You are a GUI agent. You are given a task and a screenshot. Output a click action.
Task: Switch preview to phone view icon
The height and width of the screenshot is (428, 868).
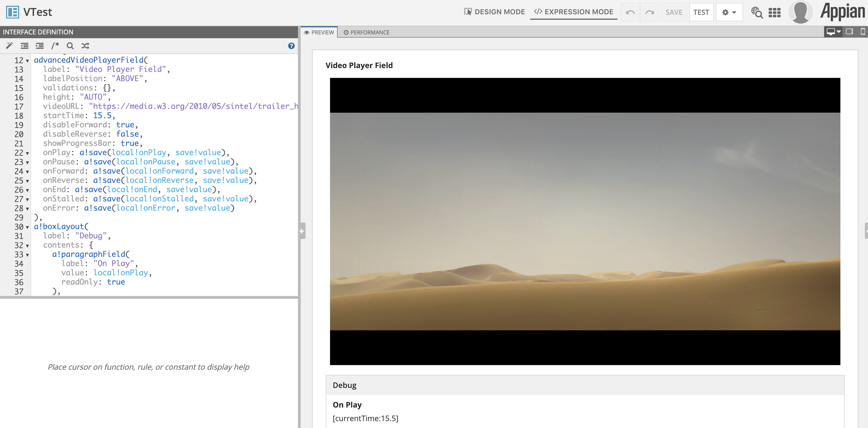(x=863, y=31)
